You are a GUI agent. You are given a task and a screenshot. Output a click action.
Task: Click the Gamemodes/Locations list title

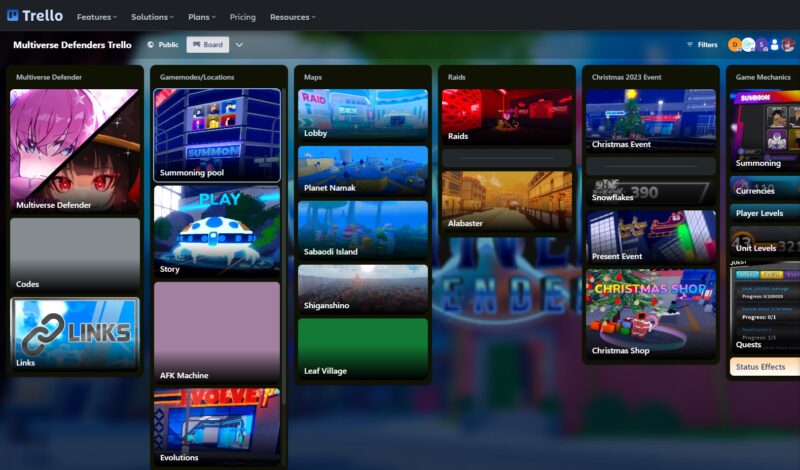pyautogui.click(x=197, y=77)
